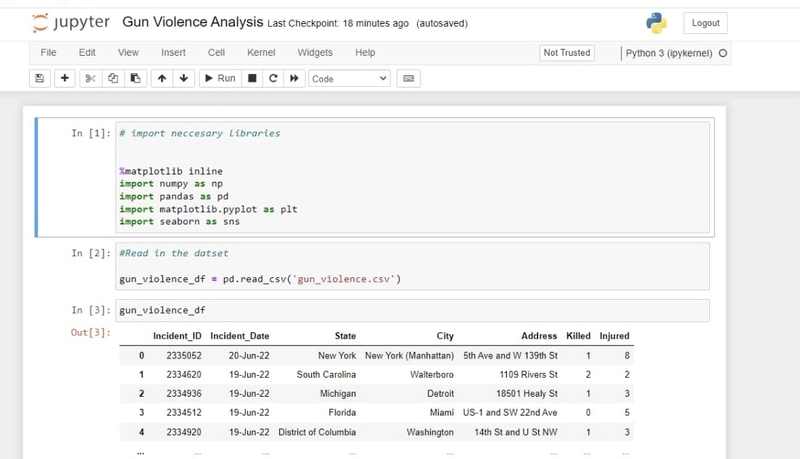The width and height of the screenshot is (800, 459).
Task: Copy selected cells using toolbar icon
Action: (113, 78)
